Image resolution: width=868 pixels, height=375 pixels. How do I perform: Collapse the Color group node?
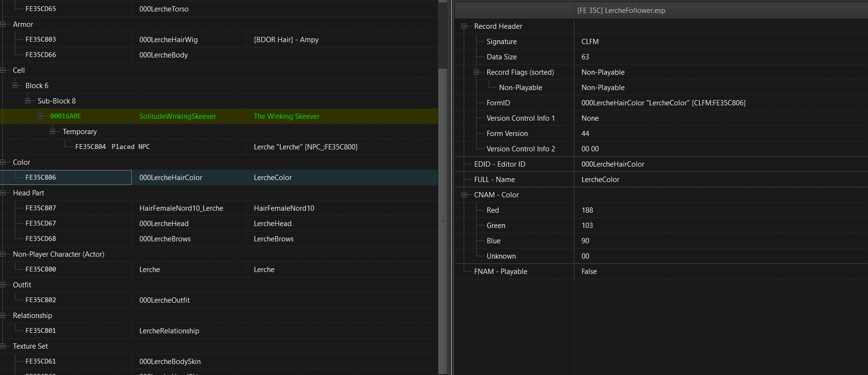click(x=3, y=162)
